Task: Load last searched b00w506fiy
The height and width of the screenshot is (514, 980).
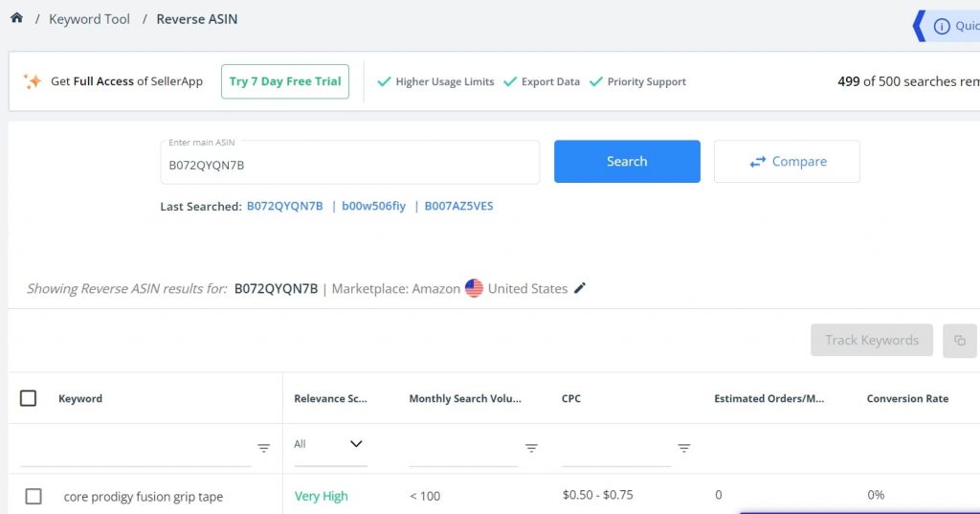Action: pyautogui.click(x=374, y=206)
